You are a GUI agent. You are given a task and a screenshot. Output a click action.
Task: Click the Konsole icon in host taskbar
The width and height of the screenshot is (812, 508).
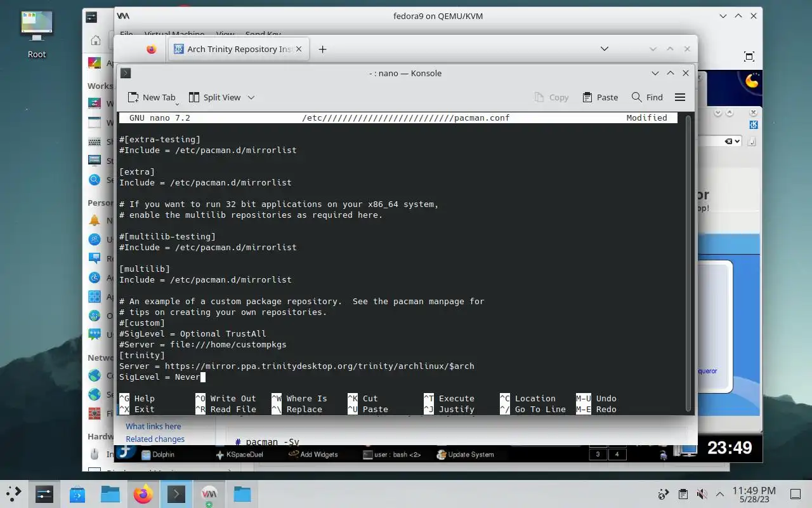click(x=176, y=494)
